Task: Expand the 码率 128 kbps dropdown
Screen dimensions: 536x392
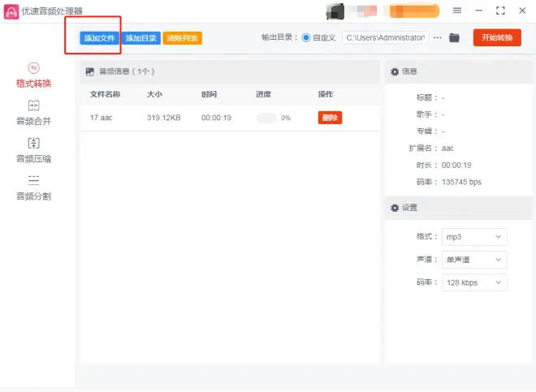Action: pos(474,282)
